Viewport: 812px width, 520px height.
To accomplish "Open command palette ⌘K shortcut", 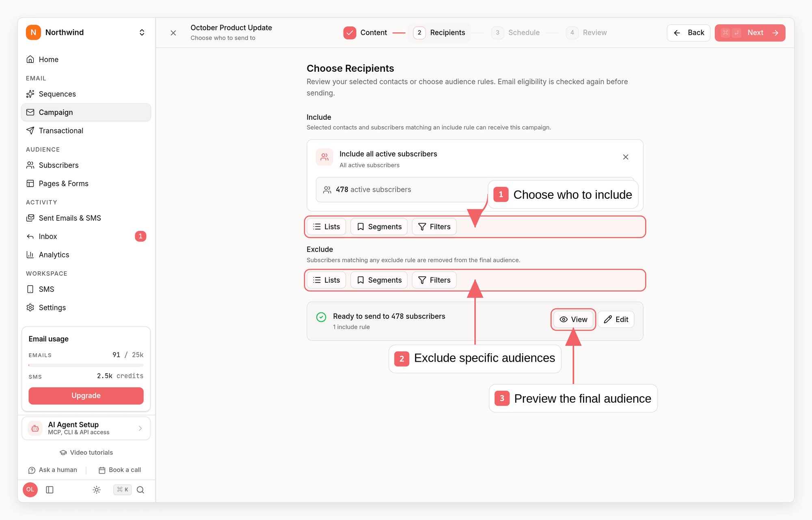I will point(122,490).
